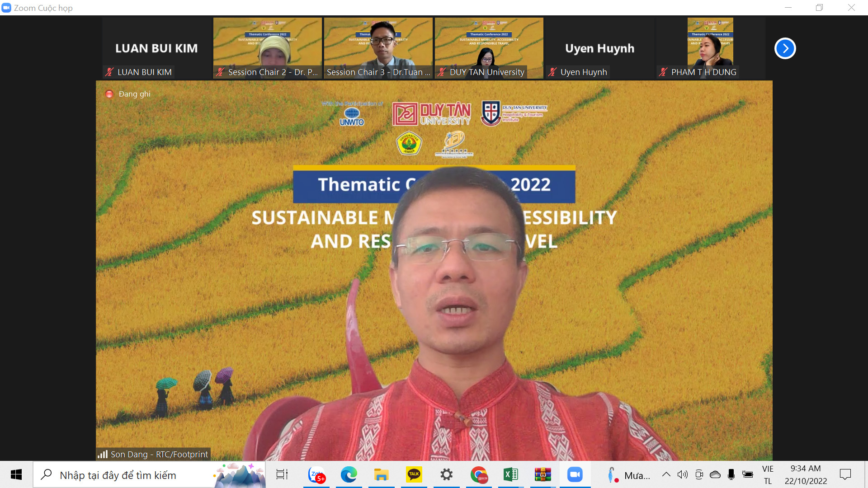This screenshot has height=488, width=868.
Task: Open the Zoom icon in the taskbar
Action: click(575, 474)
